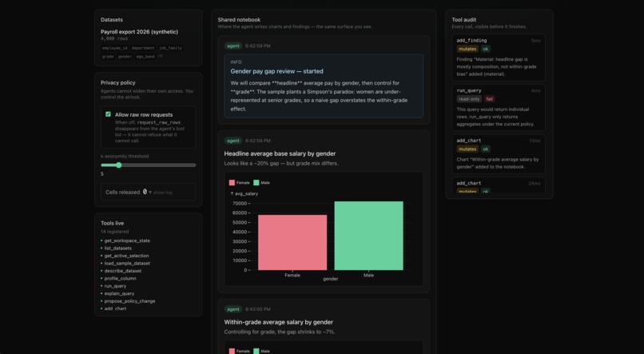The height and width of the screenshot is (354, 644).
Task: Click the k-anonymity threshold slider handle
Action: click(119, 165)
